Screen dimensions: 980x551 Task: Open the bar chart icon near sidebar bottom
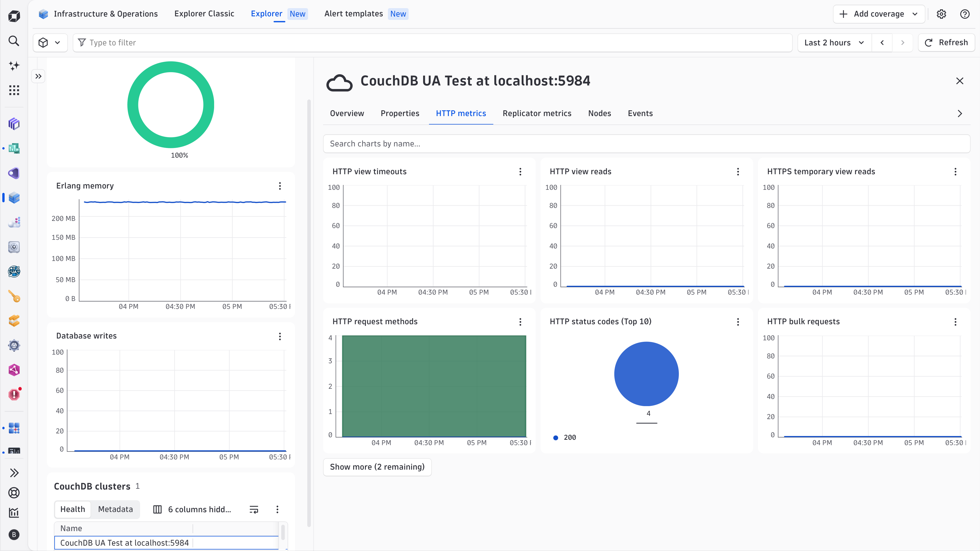[14, 512]
